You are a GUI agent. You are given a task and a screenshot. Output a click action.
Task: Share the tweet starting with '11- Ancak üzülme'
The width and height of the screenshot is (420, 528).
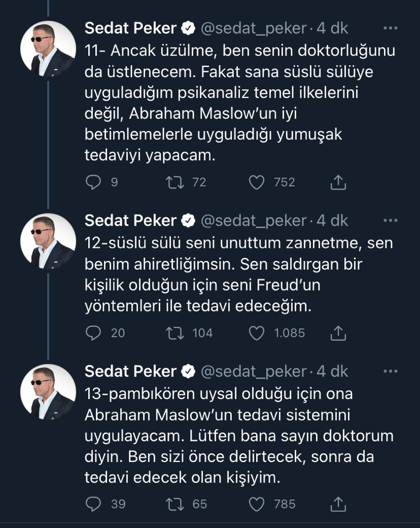[338, 182]
